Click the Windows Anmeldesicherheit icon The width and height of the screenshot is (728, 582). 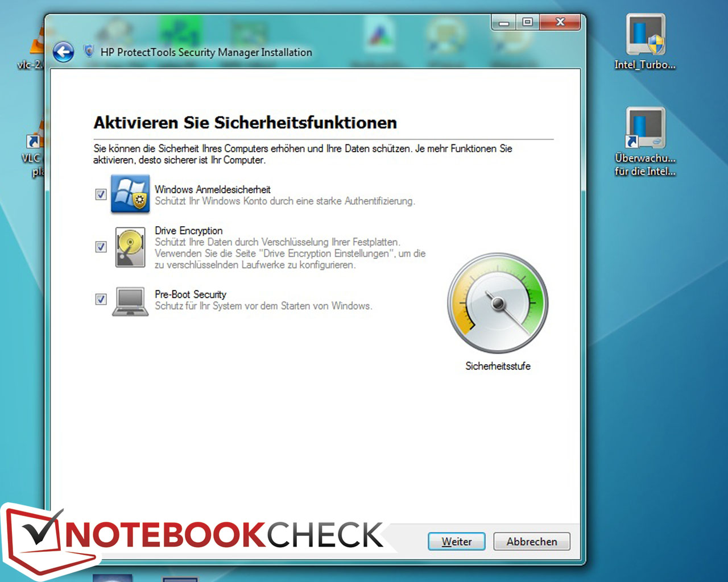(x=130, y=194)
